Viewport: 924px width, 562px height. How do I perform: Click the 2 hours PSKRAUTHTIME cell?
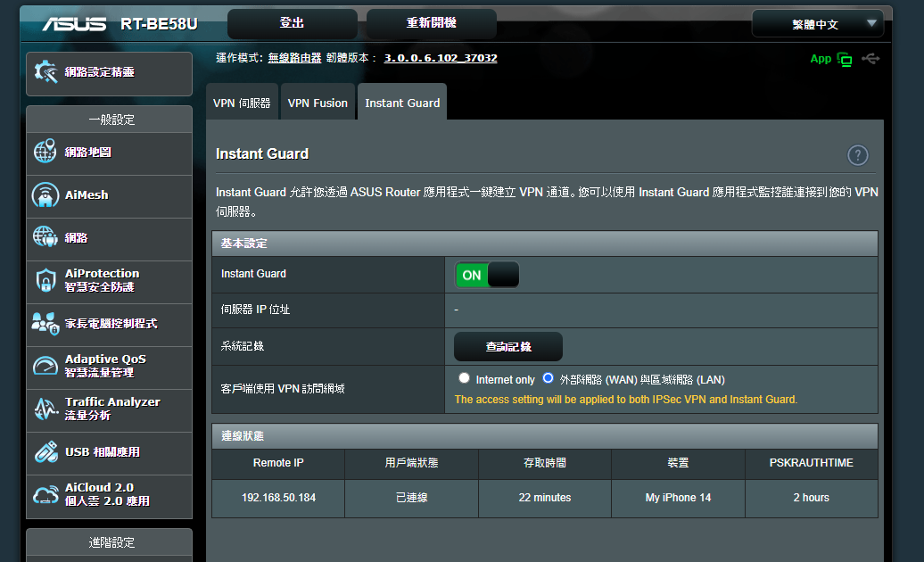click(812, 498)
